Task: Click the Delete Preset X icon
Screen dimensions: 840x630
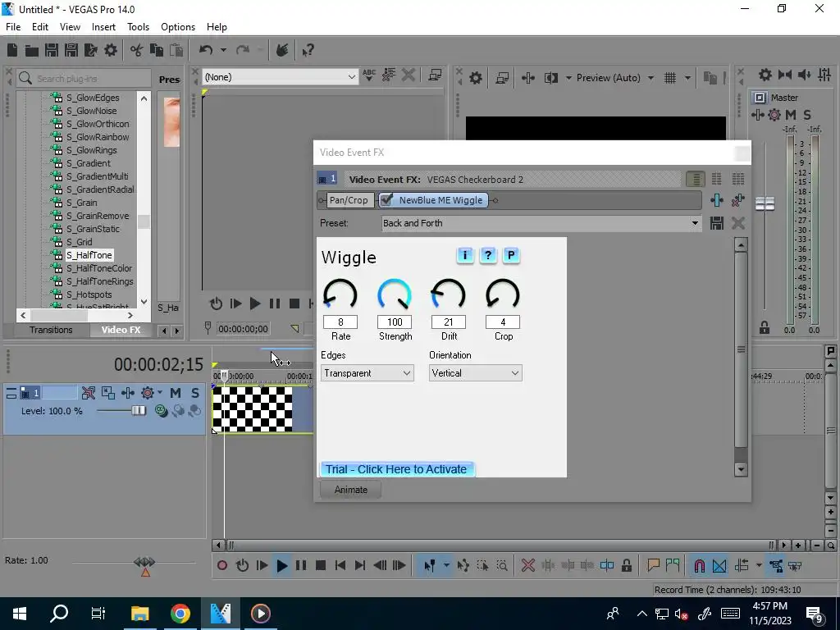Action: click(737, 223)
